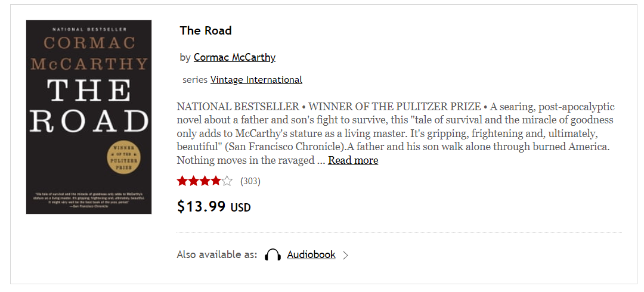
Task: Click the USD currency label
Action: click(241, 207)
